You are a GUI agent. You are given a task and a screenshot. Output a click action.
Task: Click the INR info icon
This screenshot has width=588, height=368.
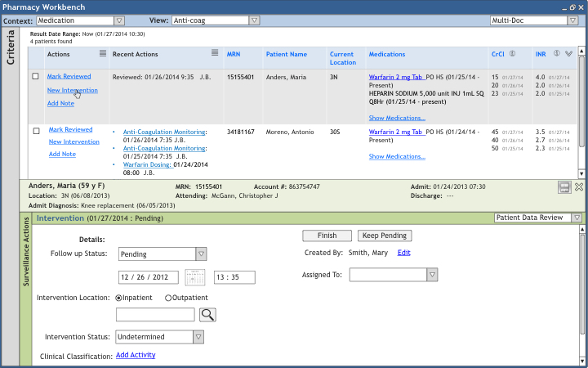pyautogui.click(x=557, y=53)
